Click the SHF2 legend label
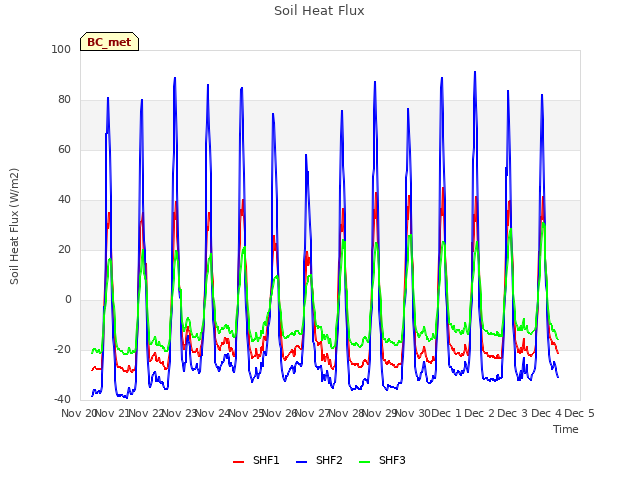The width and height of the screenshot is (640, 480). click(x=329, y=460)
